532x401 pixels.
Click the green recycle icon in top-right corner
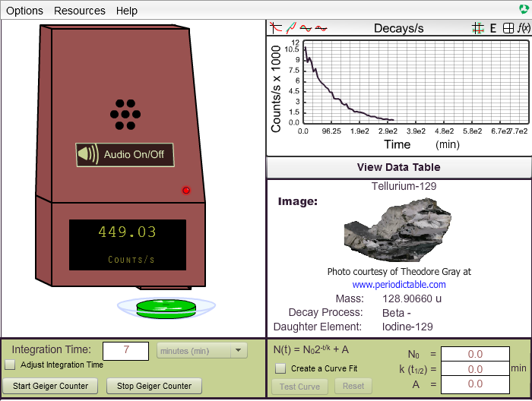524,9
